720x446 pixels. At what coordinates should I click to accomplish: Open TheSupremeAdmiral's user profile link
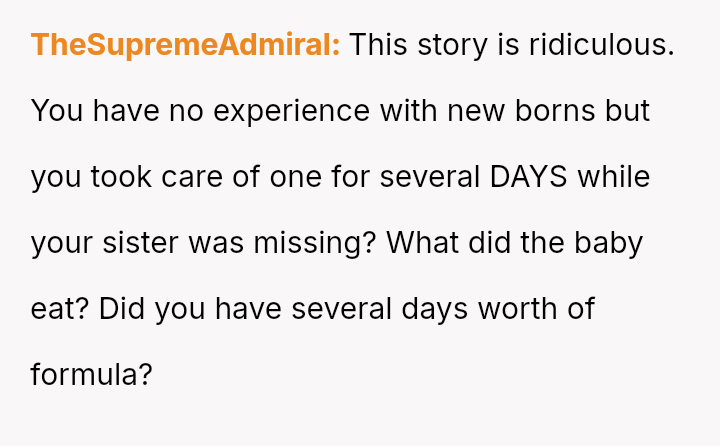tap(186, 45)
